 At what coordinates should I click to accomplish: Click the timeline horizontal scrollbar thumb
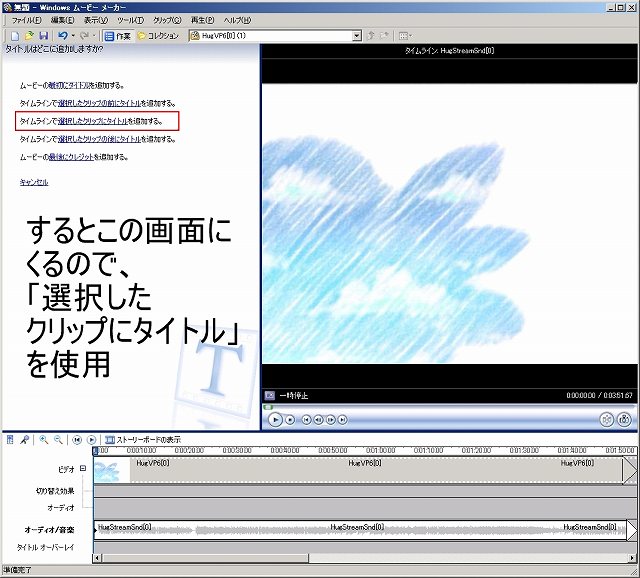point(204,558)
